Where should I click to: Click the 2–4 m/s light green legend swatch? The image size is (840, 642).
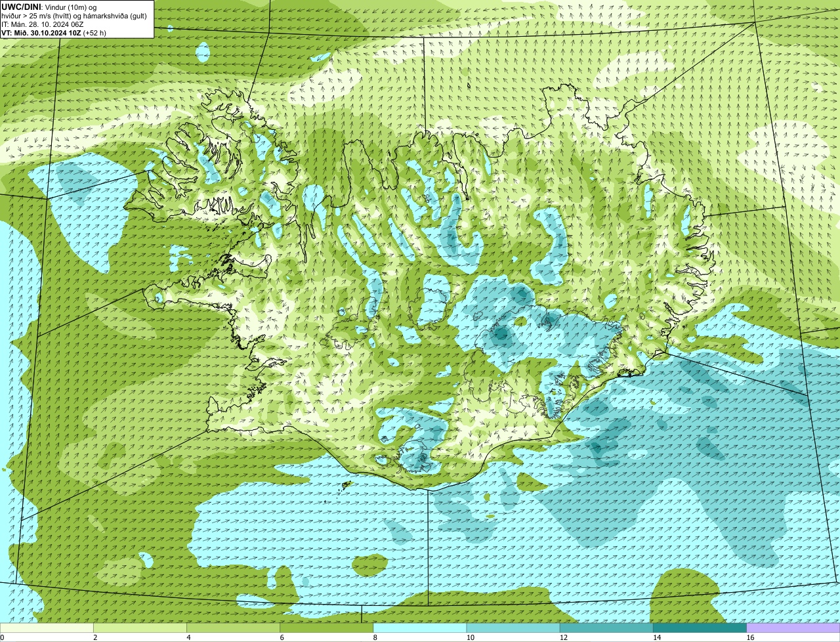[x=140, y=628]
